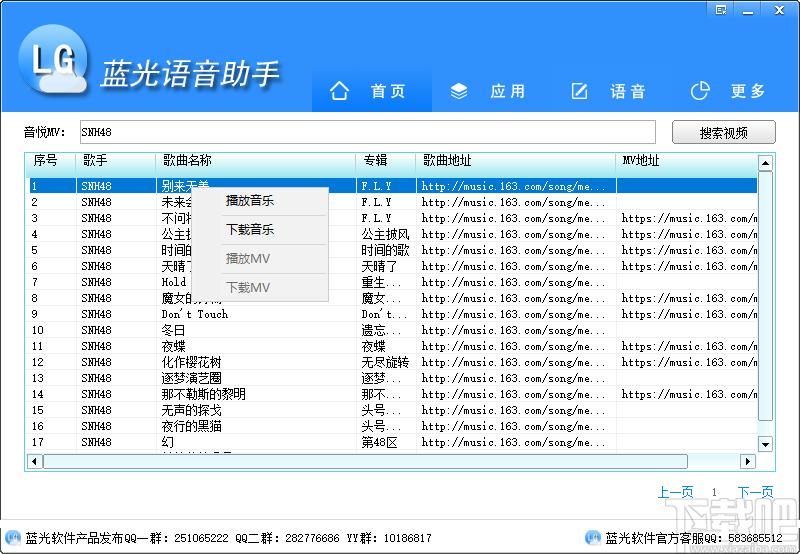Click the LG cloud logo
Viewport: 800px width, 554px height.
click(x=53, y=59)
